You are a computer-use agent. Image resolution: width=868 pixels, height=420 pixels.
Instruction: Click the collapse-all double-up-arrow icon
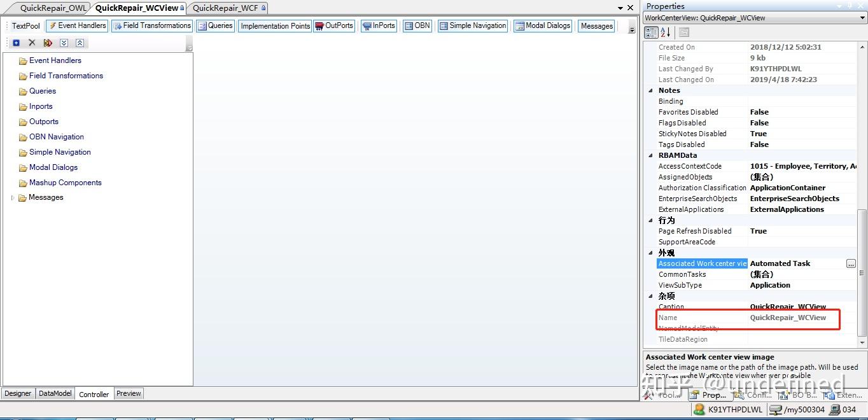click(80, 43)
